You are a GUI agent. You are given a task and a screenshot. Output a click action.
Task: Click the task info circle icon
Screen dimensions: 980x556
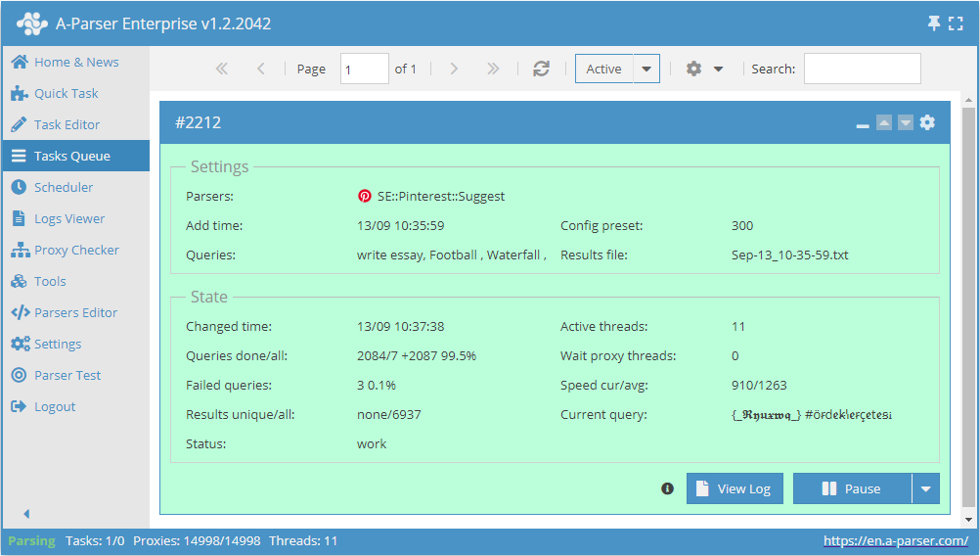(x=668, y=488)
